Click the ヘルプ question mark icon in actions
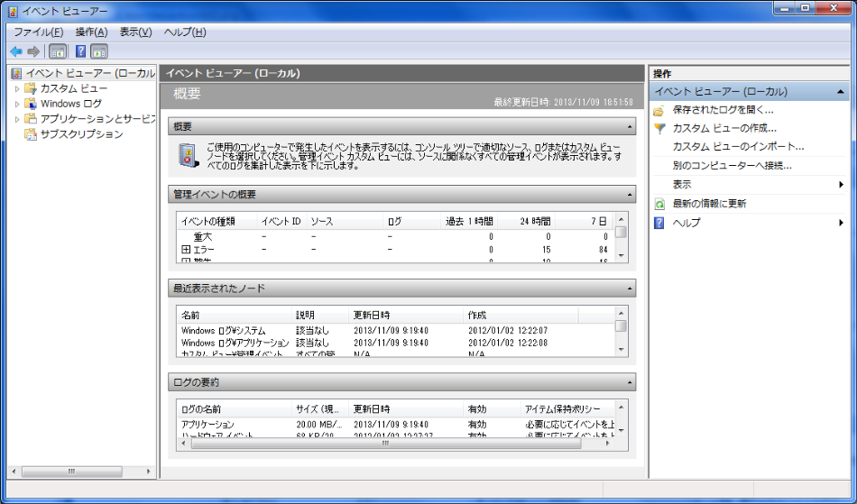This screenshot has width=857, height=504. pos(659,223)
